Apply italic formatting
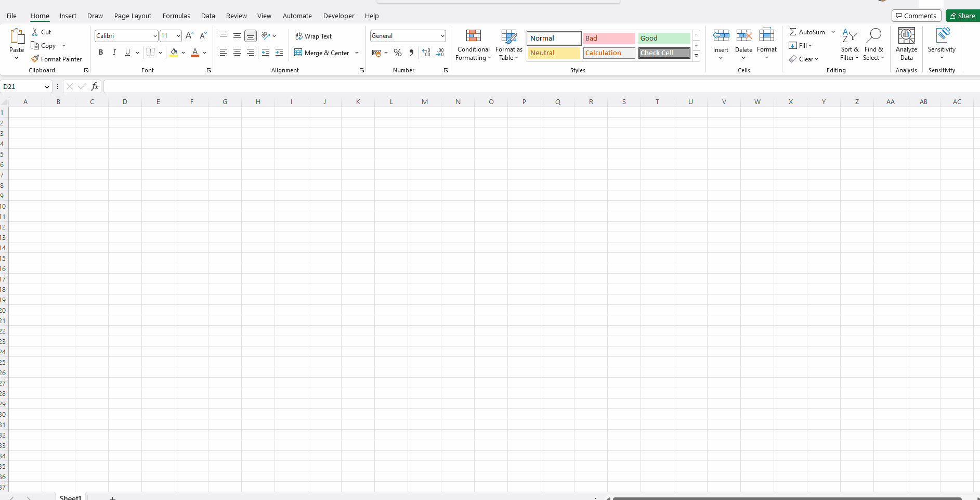 (114, 52)
